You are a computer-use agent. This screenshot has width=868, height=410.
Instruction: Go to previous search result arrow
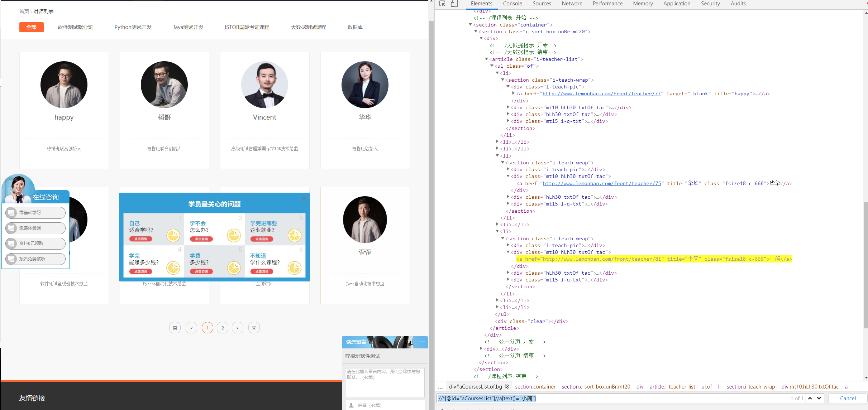pyautogui.click(x=810, y=398)
